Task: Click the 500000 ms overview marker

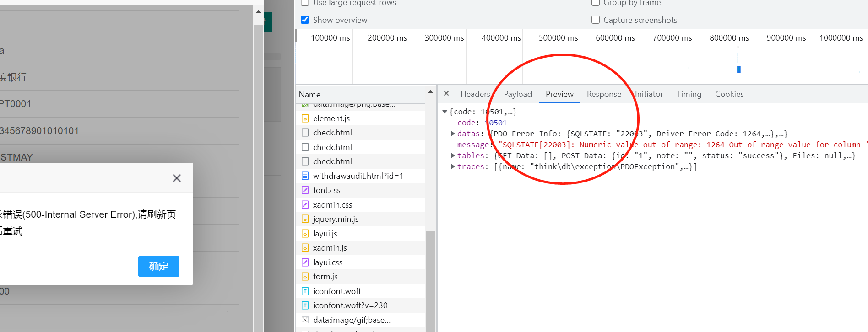Action: tap(558, 38)
